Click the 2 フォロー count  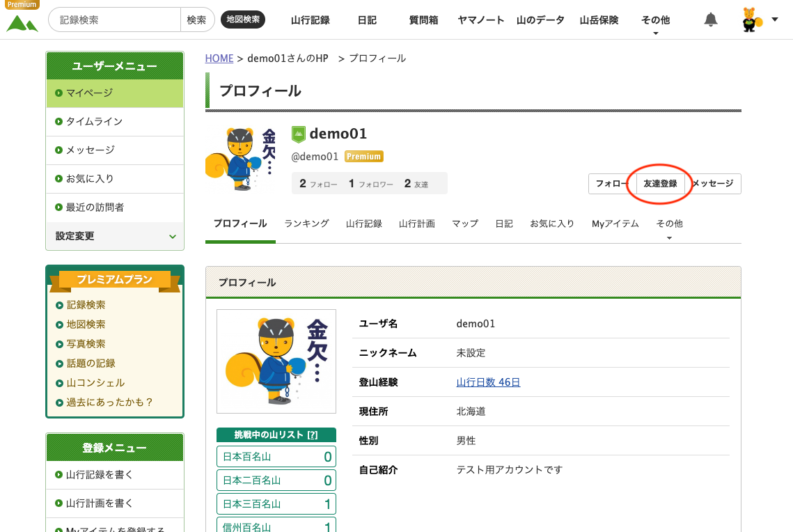(318, 184)
